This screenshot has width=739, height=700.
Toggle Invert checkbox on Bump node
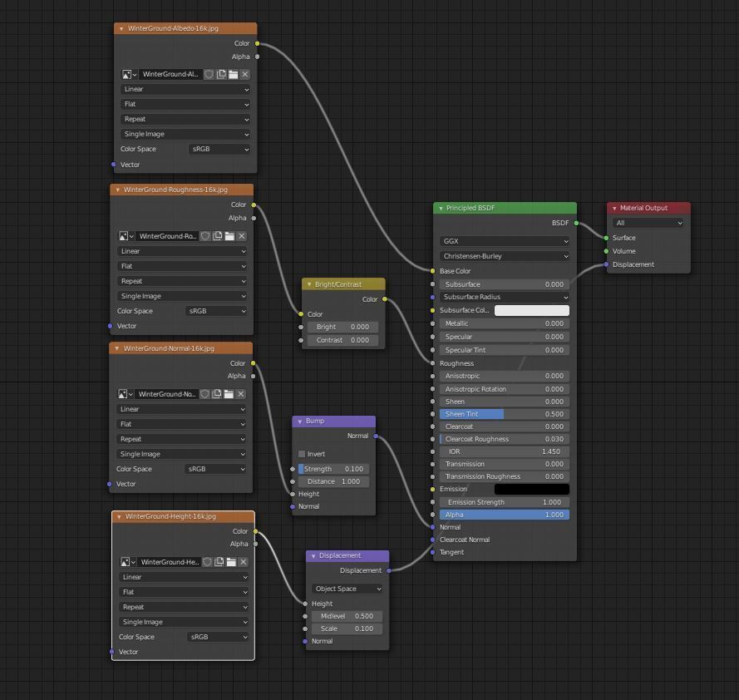(302, 454)
